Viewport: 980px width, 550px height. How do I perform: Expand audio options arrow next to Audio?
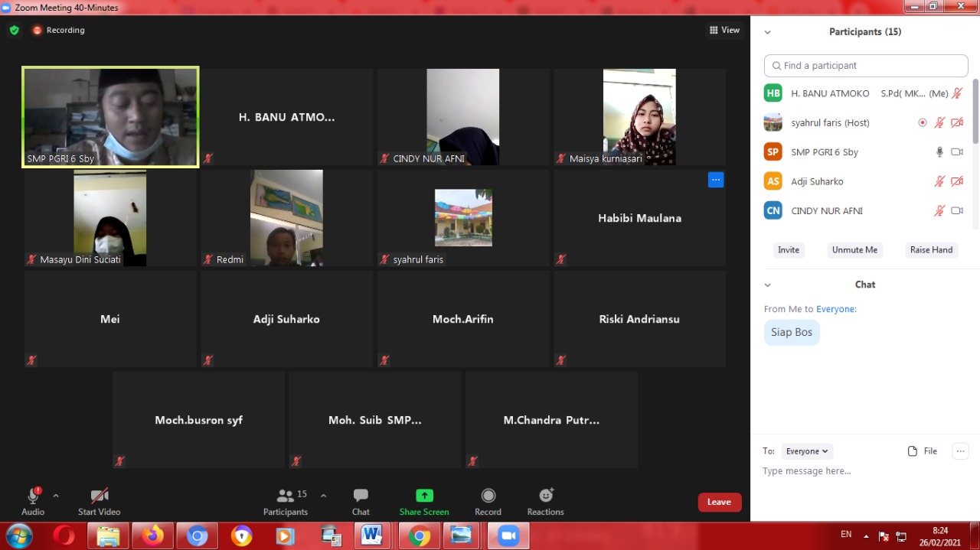click(56, 496)
